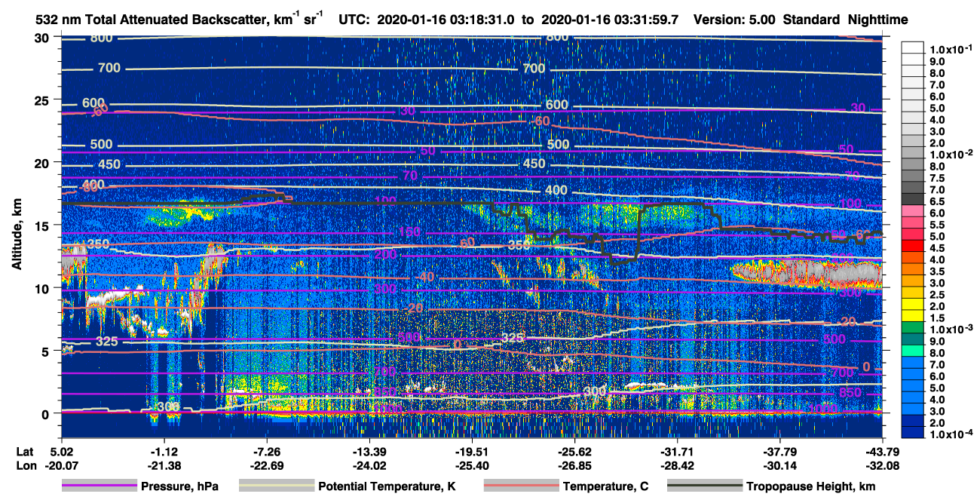
Task: Click the altitude axis tick label 15
Action: coord(44,225)
